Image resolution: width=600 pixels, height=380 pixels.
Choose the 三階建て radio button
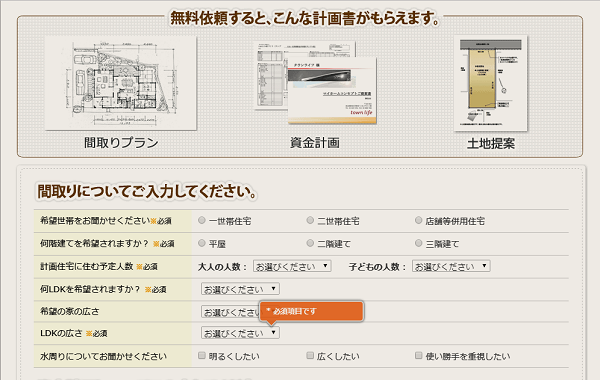[x=419, y=243]
